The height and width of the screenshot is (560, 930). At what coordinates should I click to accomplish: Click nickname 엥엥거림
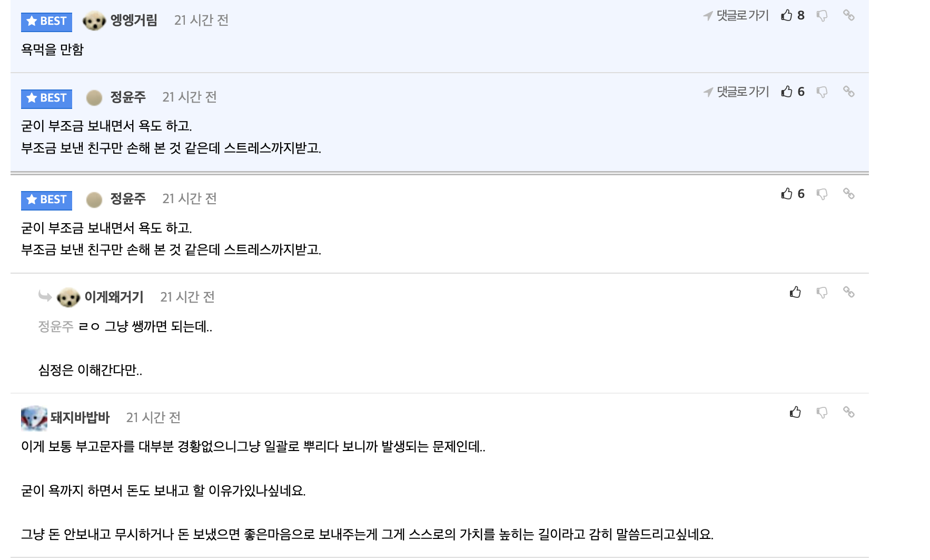134,21
